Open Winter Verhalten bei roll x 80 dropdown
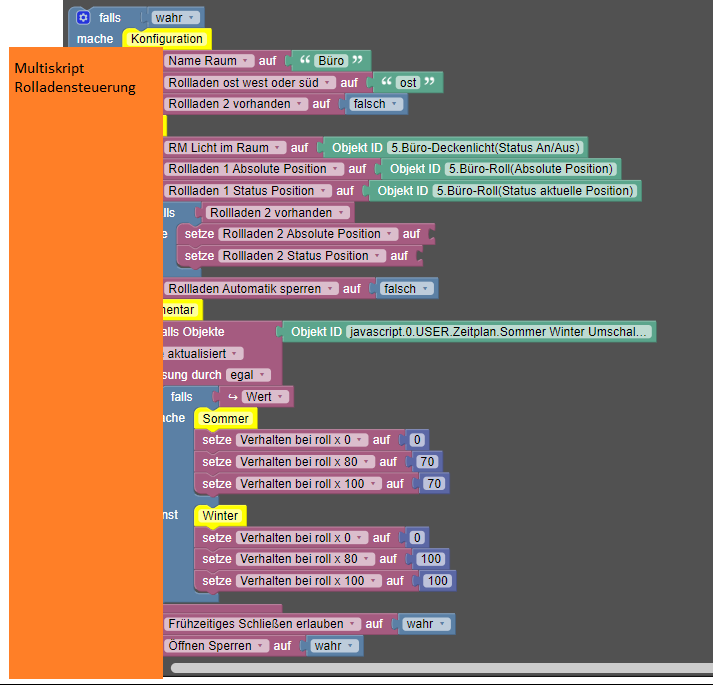Image resolution: width=713 pixels, height=685 pixels. 304,559
